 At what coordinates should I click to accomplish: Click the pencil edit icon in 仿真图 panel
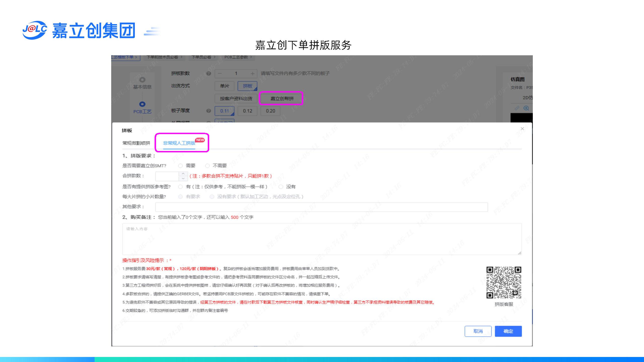pyautogui.click(x=517, y=108)
